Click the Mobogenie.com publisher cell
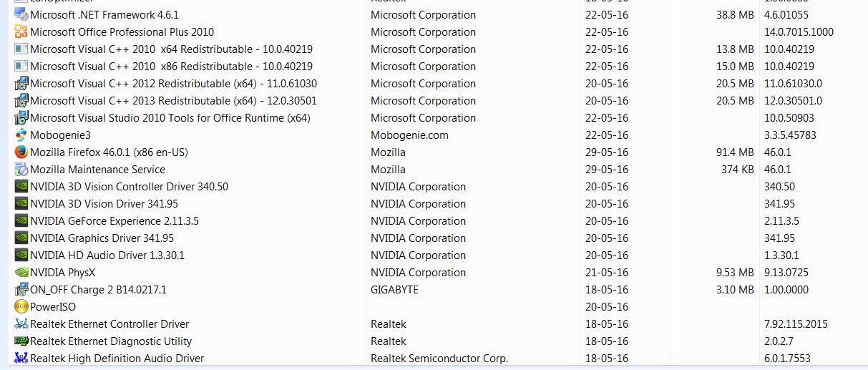 point(409,135)
